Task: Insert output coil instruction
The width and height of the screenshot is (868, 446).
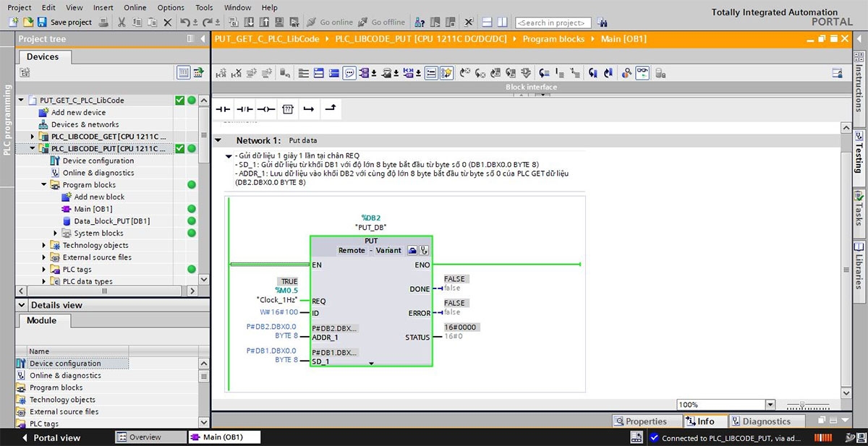Action: click(266, 109)
